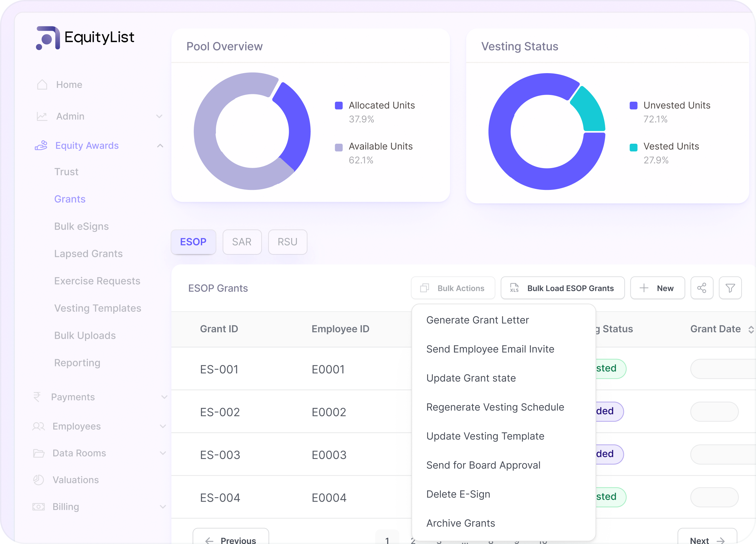
Task: Click the Billing banknote icon
Action: (39, 507)
